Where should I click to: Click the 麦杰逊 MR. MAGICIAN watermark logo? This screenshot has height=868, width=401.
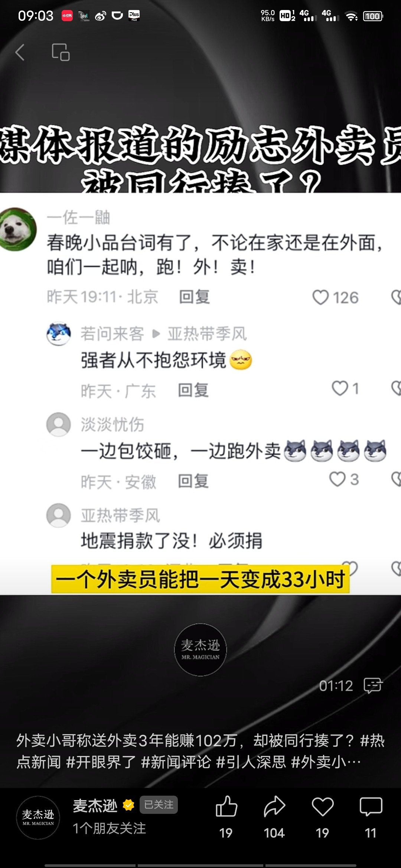coord(200,650)
